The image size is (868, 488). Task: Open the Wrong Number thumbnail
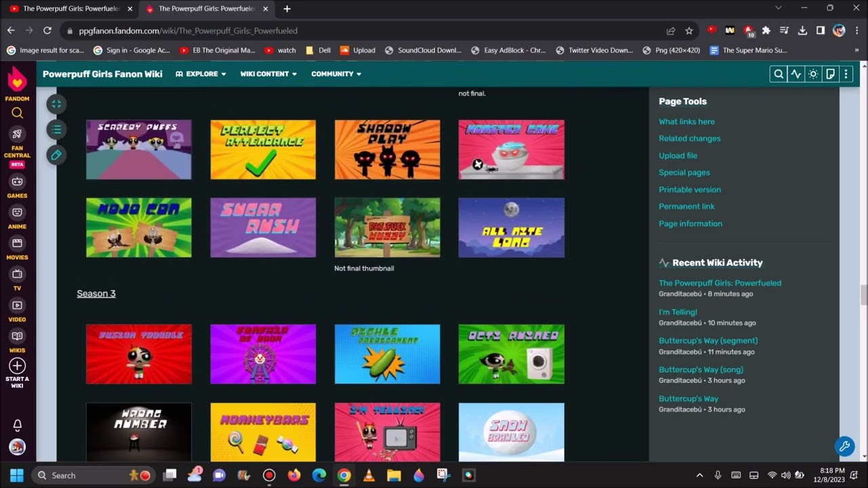click(139, 432)
